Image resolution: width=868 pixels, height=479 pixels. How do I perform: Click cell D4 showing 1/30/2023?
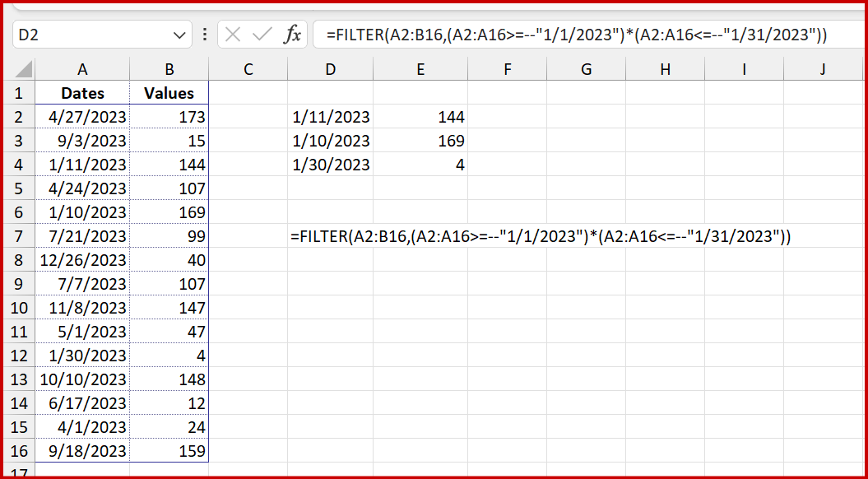[330, 165]
